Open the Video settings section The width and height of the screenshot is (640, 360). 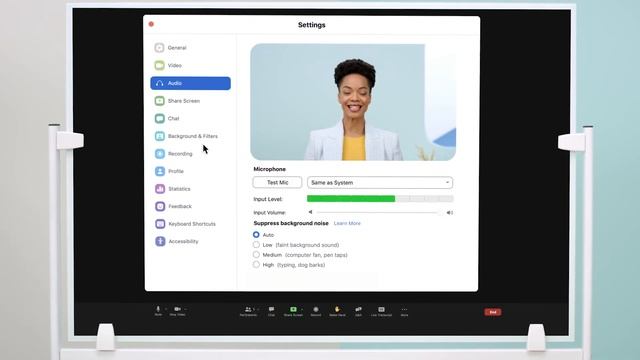click(x=169, y=65)
